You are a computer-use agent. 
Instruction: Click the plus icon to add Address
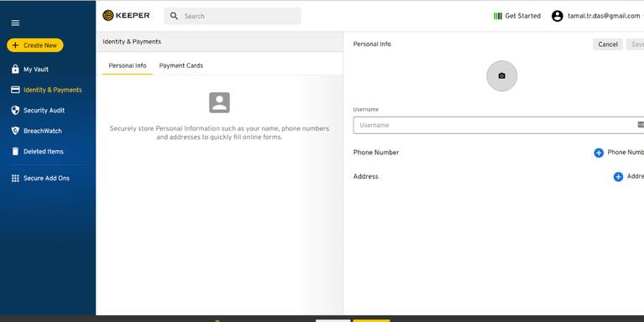pos(618,177)
